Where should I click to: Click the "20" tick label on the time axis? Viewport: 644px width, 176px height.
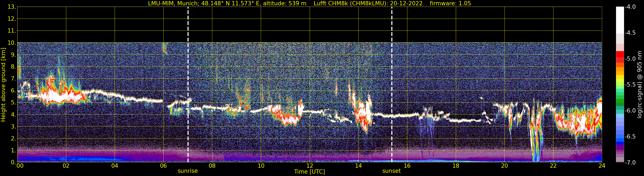coord(505,166)
